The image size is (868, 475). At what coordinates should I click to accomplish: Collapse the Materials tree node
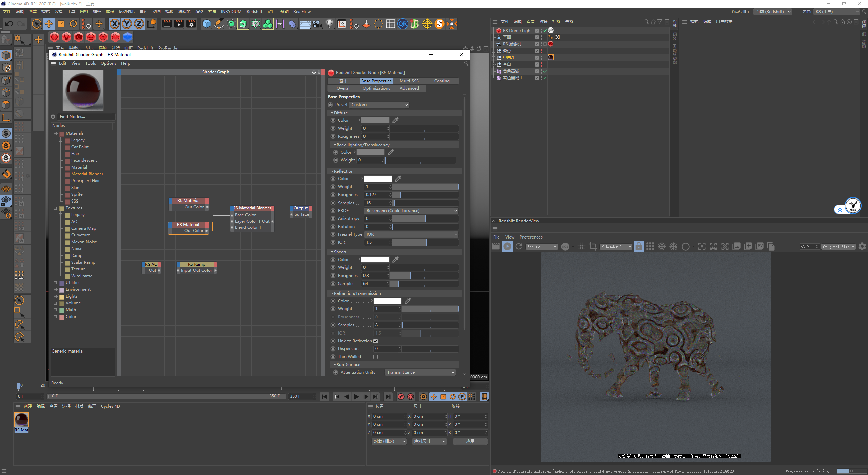[55, 133]
